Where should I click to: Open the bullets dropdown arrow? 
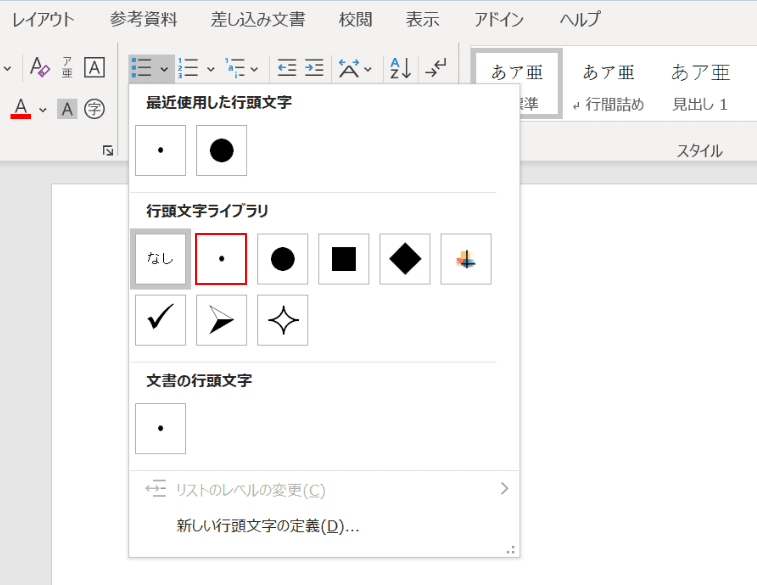[x=164, y=69]
